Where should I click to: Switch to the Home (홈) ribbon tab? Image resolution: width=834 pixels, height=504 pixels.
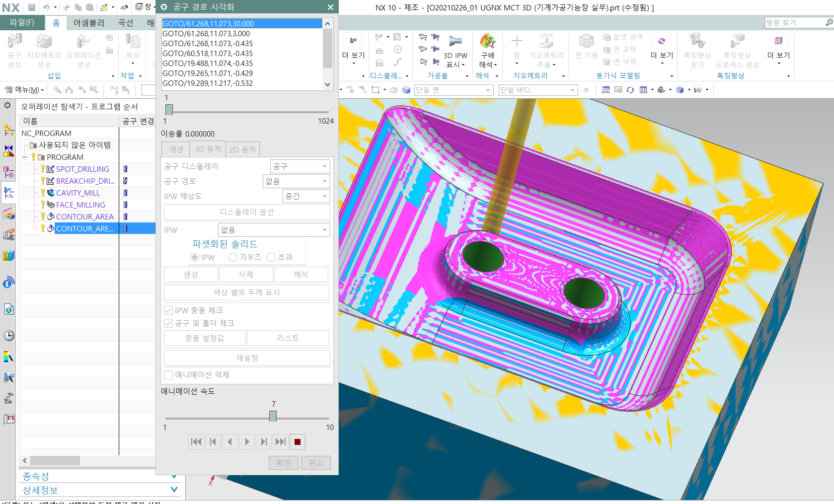pyautogui.click(x=56, y=23)
